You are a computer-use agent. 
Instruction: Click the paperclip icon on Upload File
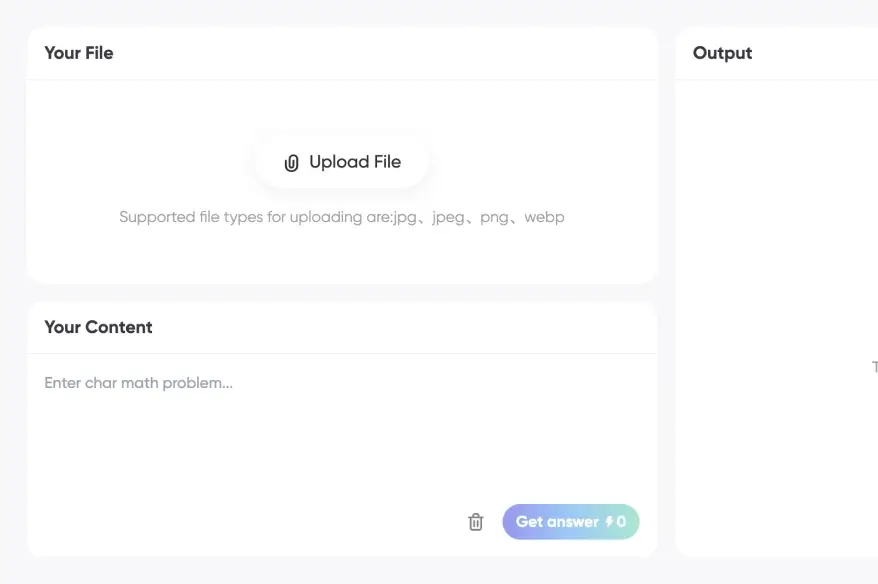click(x=291, y=163)
